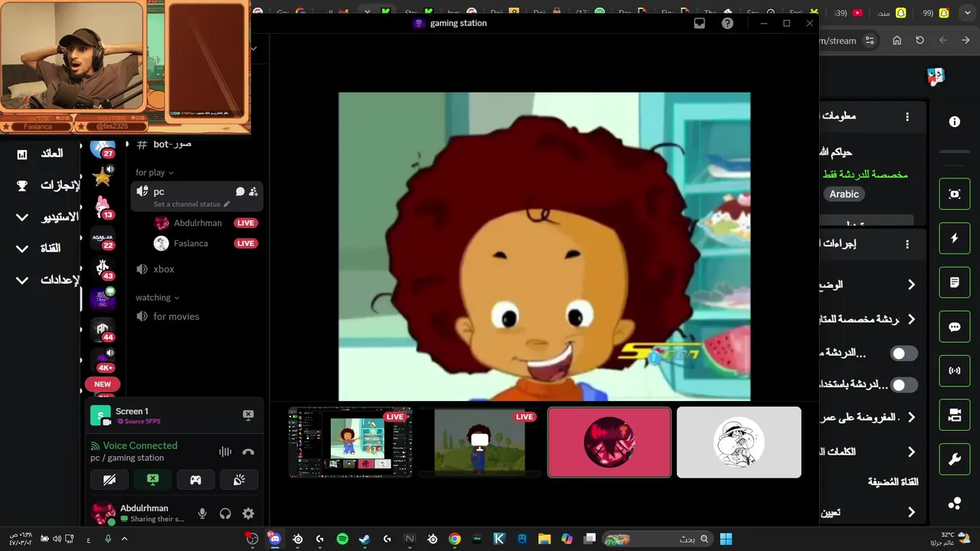
Task: Deafen audio with the headphones icon
Action: pyautogui.click(x=225, y=514)
